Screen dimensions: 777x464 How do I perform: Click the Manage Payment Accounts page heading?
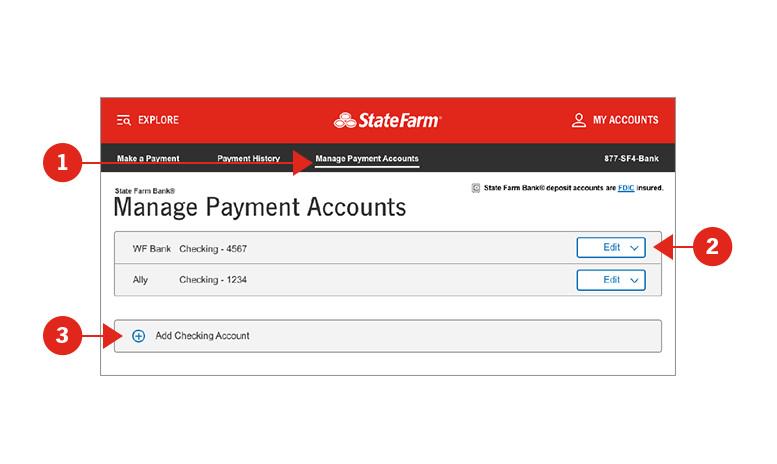click(x=260, y=207)
